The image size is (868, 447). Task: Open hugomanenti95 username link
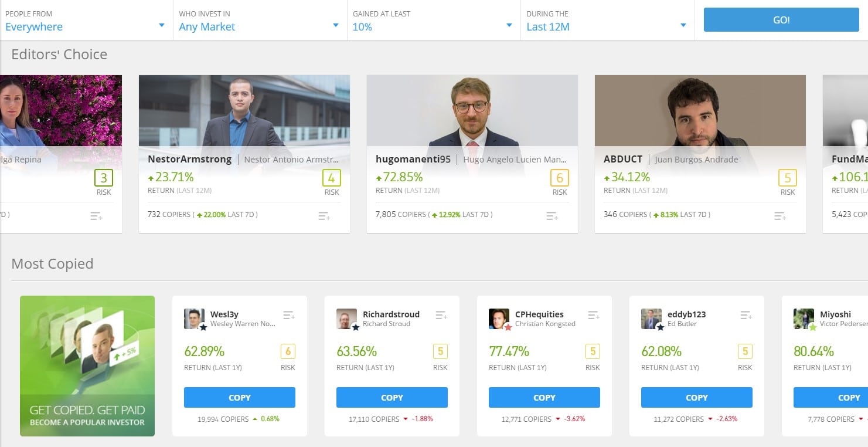coord(413,159)
